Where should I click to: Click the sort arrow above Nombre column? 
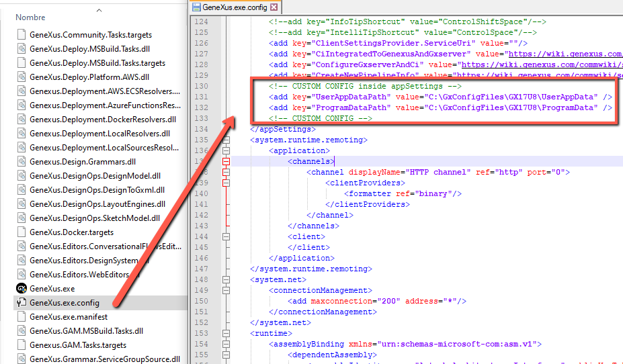99,10
